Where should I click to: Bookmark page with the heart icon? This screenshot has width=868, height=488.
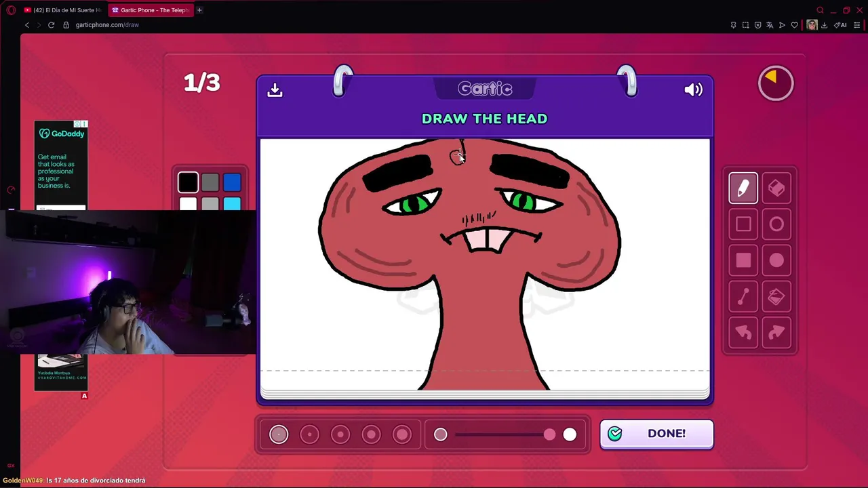pos(795,25)
